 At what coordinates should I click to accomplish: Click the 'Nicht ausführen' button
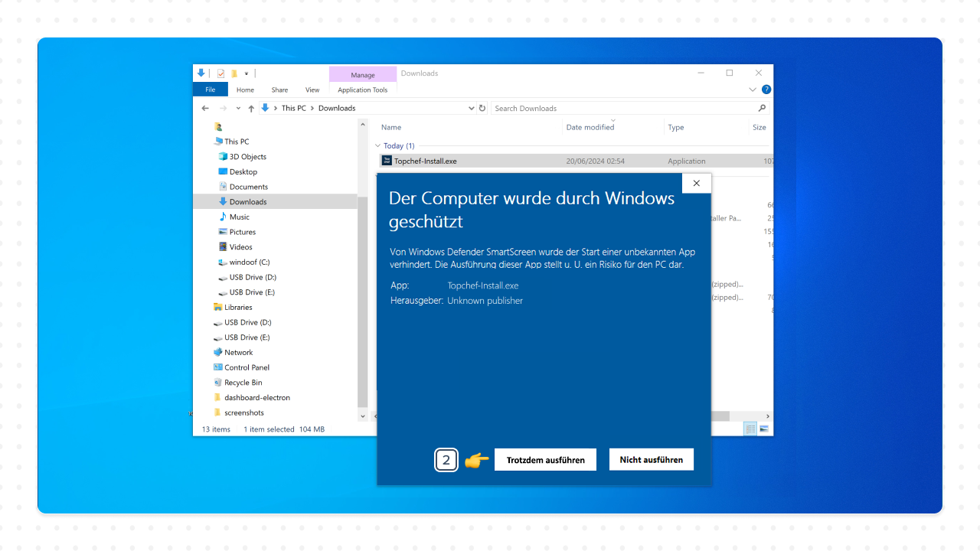(x=652, y=459)
